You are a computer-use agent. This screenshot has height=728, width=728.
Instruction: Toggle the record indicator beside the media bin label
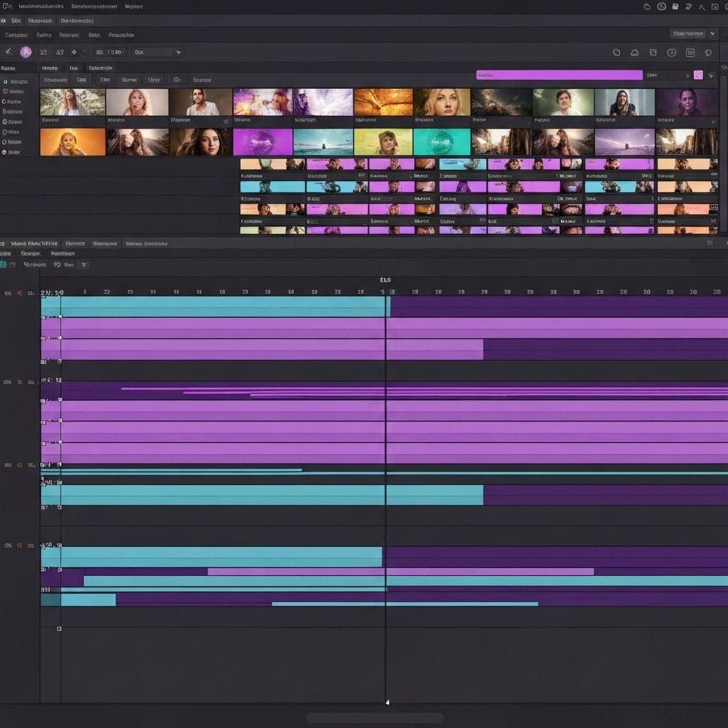[6, 81]
